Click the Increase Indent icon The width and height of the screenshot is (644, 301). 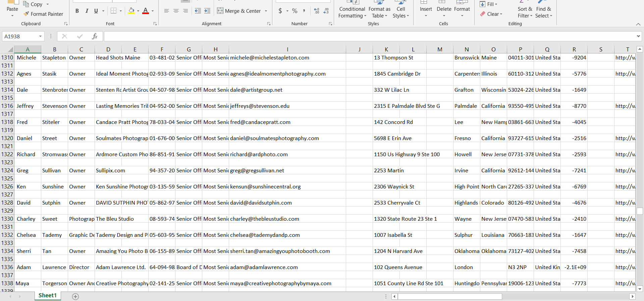pos(207,11)
